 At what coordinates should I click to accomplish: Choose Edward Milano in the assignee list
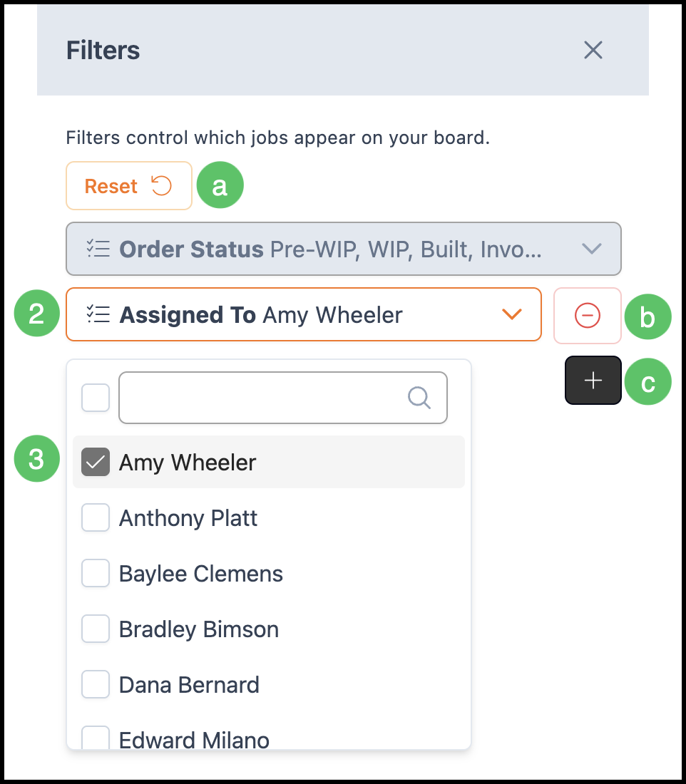click(x=194, y=740)
